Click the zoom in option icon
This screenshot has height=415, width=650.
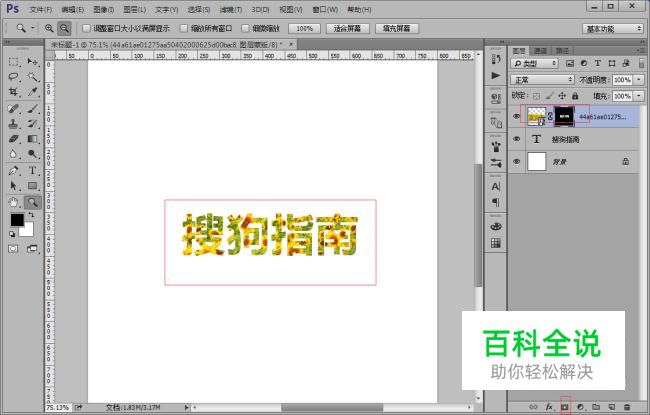[49, 28]
